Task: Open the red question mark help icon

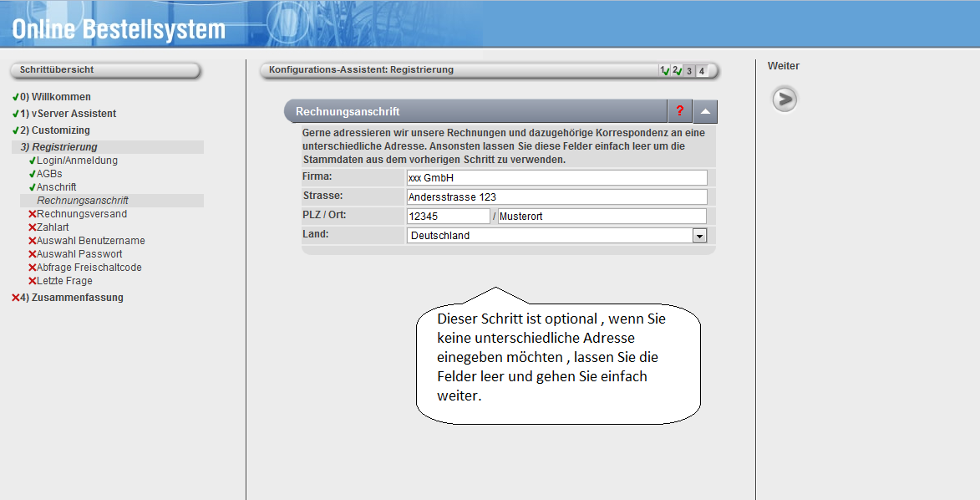Action: coord(680,111)
